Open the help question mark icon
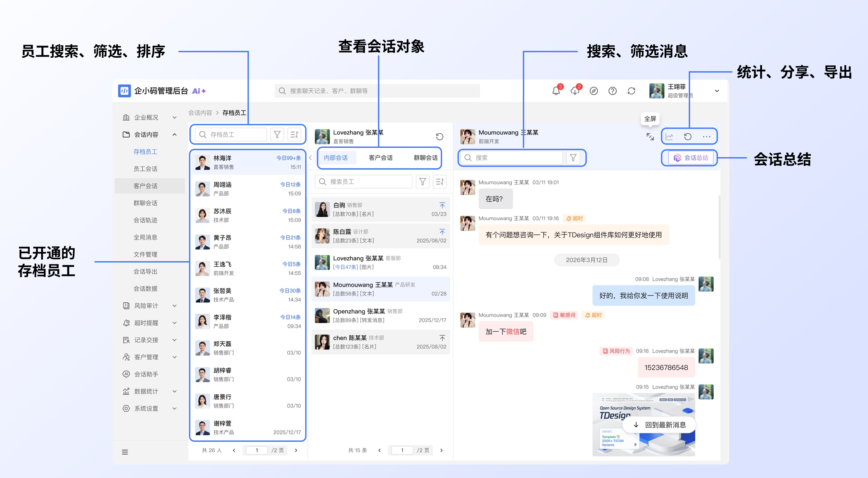 coord(613,91)
